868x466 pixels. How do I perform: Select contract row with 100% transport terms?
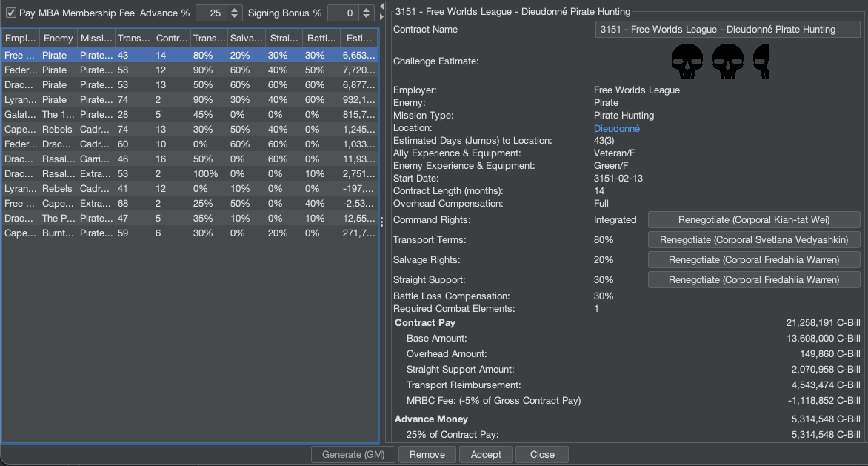tap(190, 173)
